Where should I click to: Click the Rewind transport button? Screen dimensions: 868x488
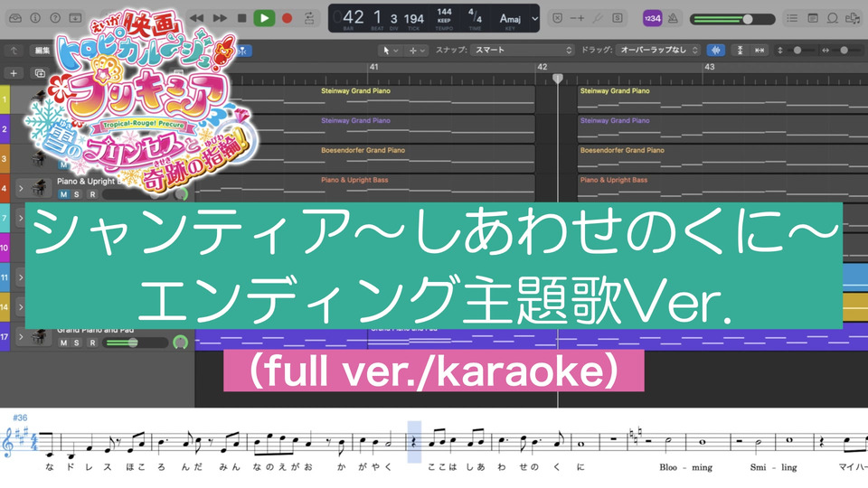click(196, 18)
